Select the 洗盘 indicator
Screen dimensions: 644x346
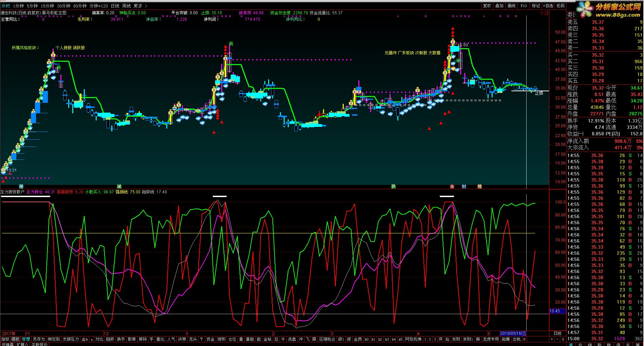click(292, 339)
